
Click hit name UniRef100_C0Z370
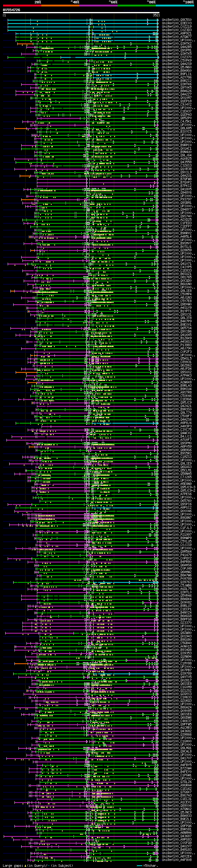[177, 57]
